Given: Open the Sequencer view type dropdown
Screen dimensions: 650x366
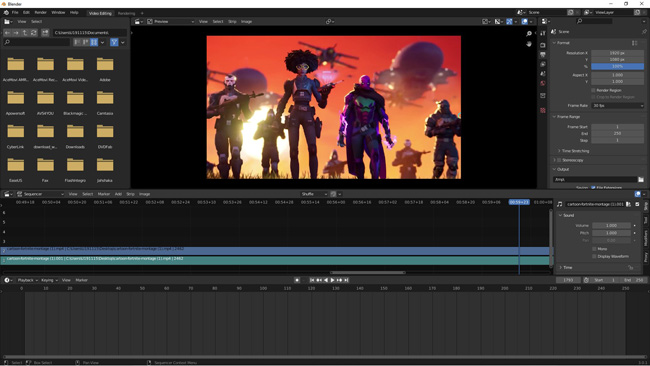Looking at the screenshot, I should 40,194.
